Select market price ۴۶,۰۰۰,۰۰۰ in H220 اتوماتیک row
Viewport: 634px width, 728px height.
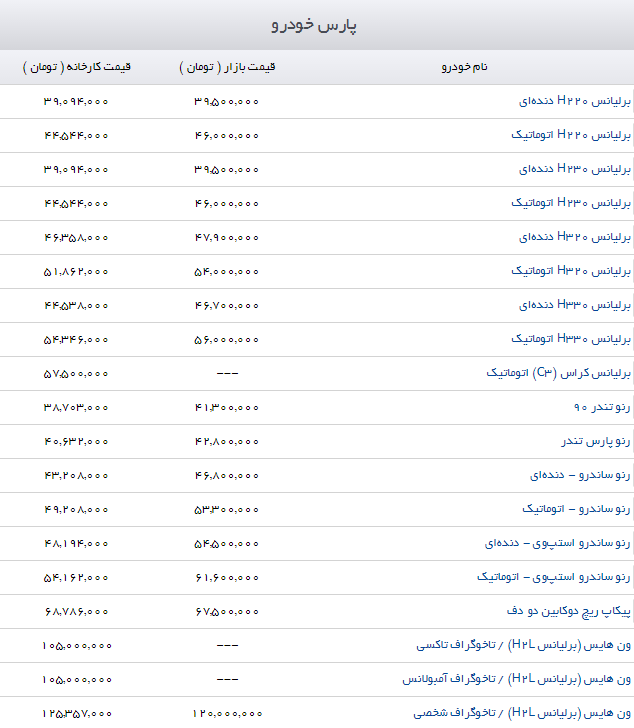[226, 136]
